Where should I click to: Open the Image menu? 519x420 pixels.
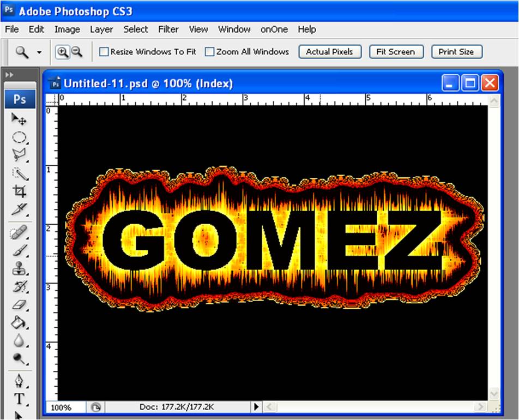(x=67, y=29)
